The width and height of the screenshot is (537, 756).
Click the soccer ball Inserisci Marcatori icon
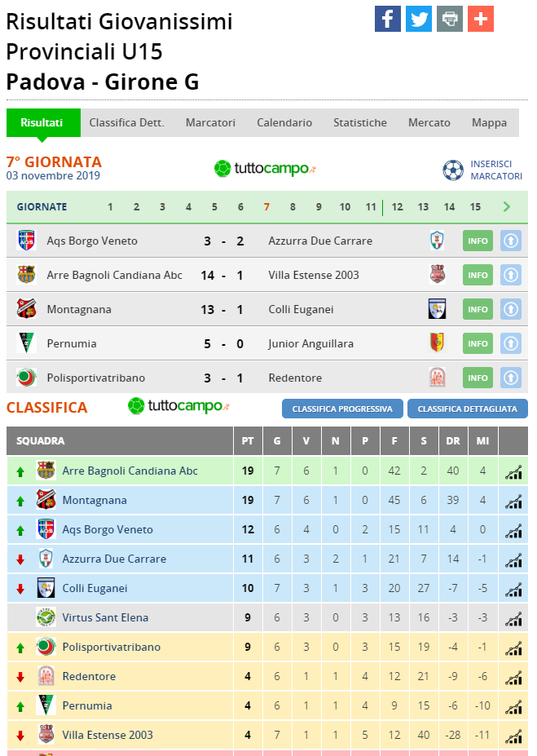tap(453, 170)
